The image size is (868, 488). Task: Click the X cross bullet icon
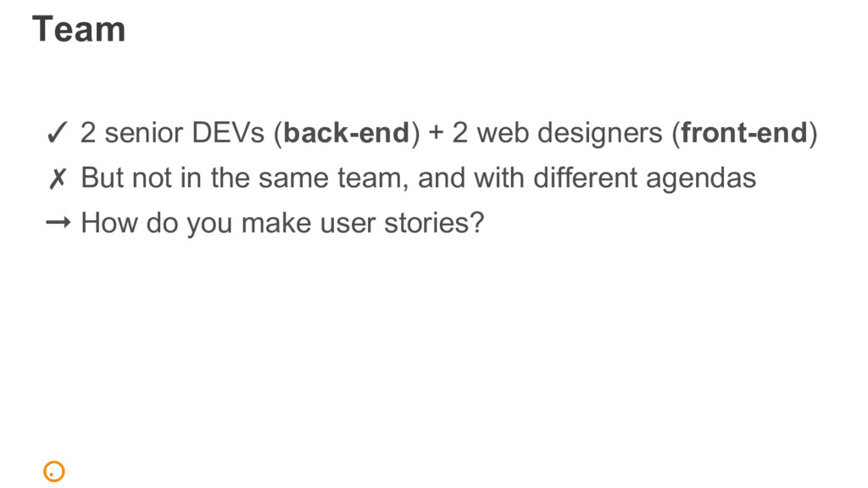(x=57, y=178)
